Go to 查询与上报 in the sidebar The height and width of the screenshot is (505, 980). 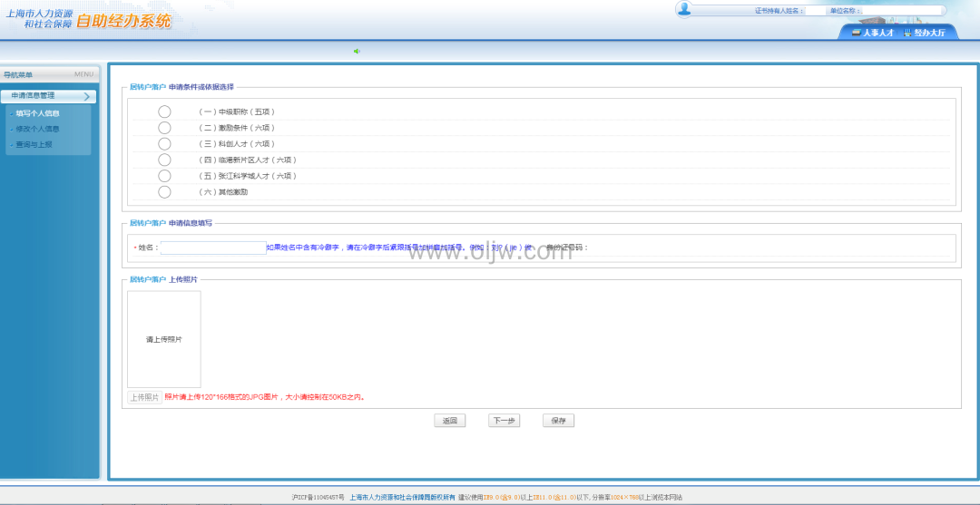(34, 144)
